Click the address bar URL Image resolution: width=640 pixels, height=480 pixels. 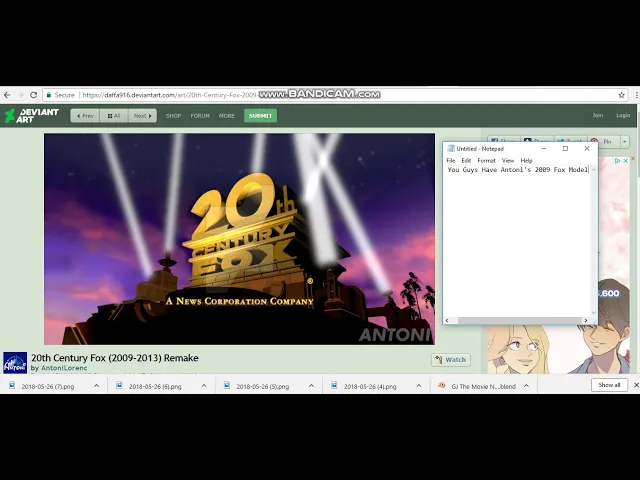[170, 95]
